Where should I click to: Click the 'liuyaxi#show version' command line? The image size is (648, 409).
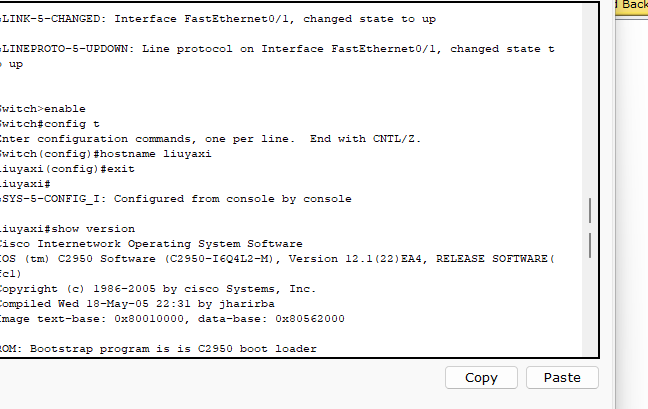(67, 229)
